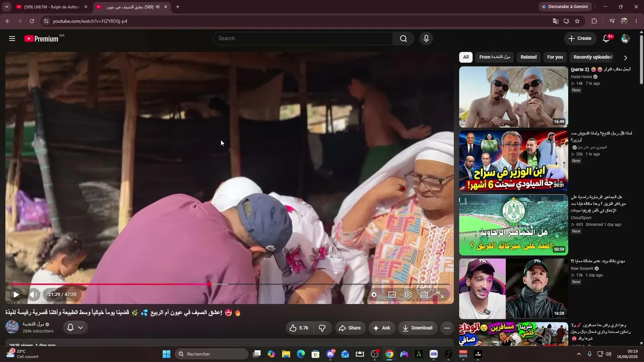
Task: Open Chrome profile avatar
Action: click(x=624, y=21)
